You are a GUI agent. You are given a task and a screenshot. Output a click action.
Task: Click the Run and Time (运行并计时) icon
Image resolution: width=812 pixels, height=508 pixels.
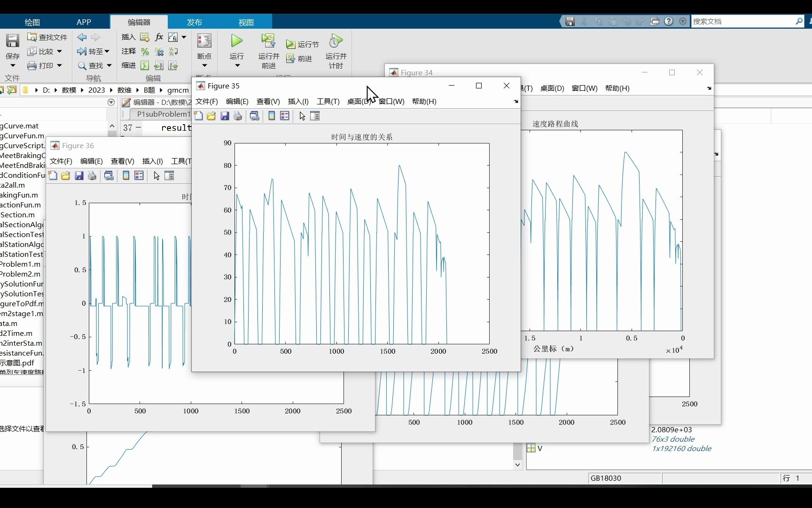(336, 40)
